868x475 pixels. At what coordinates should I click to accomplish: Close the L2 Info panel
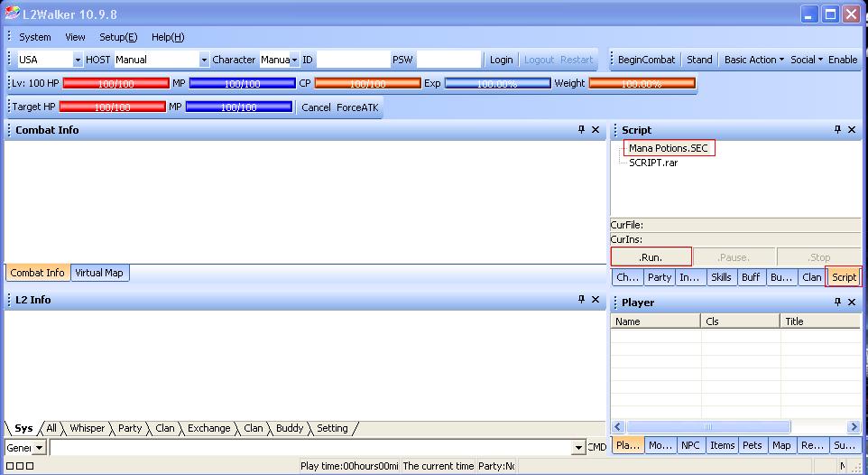pyautogui.click(x=596, y=299)
